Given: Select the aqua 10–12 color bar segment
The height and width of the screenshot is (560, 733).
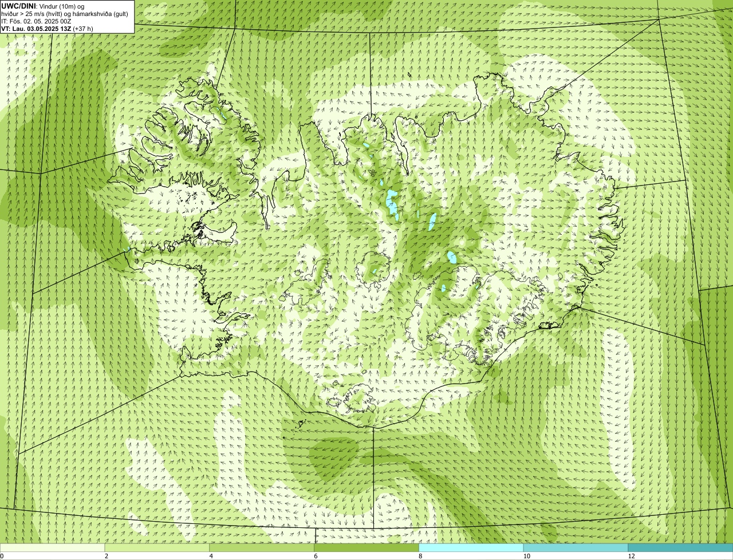Looking at the screenshot, I should coord(576,547).
